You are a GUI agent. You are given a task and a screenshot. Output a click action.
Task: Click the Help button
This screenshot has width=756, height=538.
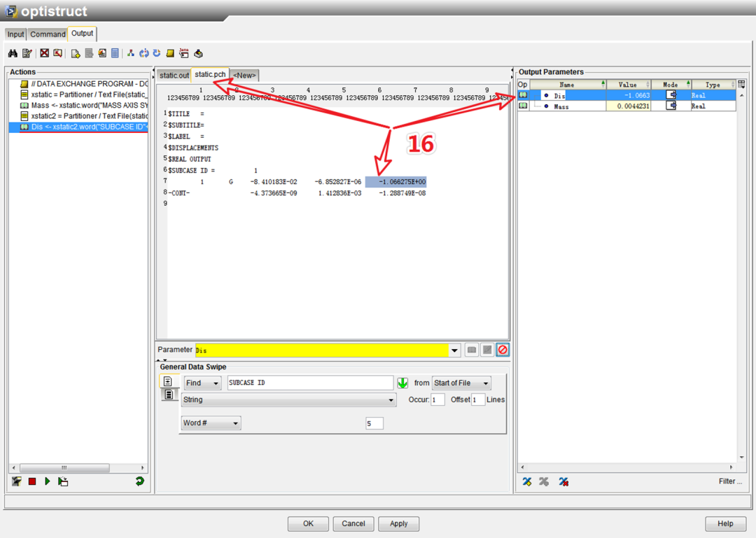tap(725, 523)
